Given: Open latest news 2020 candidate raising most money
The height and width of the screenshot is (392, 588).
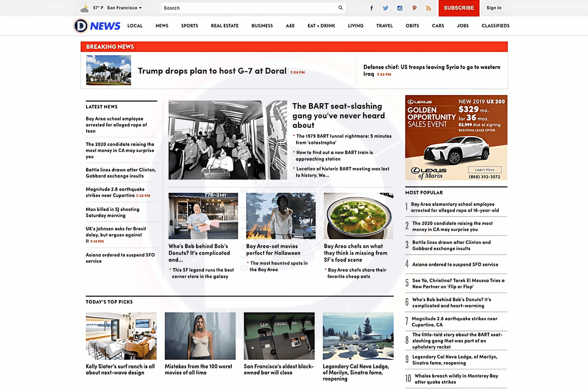Looking at the screenshot, I should [120, 150].
